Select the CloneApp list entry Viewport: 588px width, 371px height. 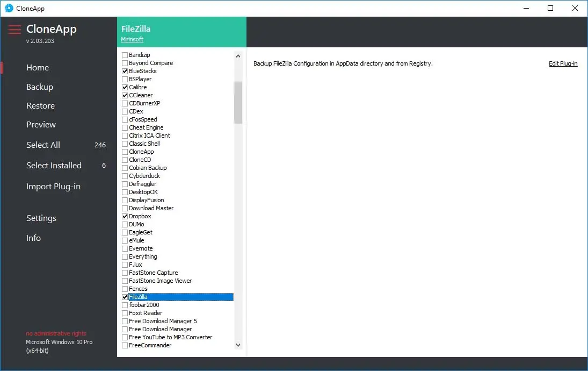point(141,152)
